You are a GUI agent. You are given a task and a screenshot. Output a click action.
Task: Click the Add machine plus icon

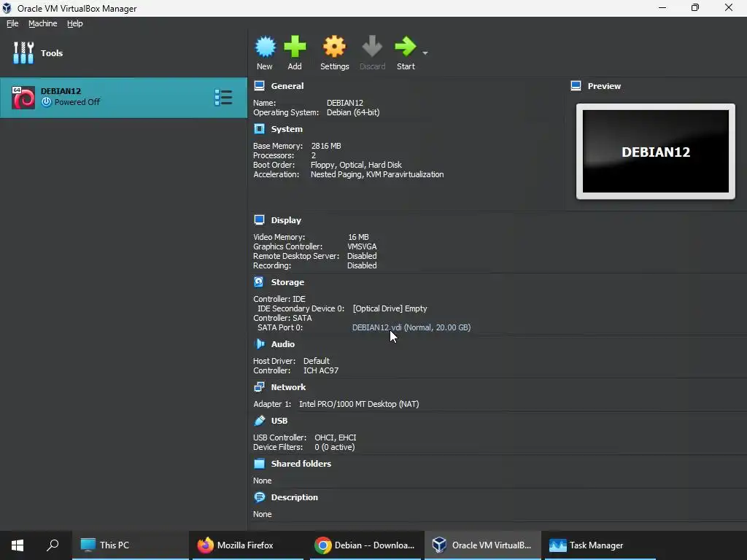pos(295,47)
